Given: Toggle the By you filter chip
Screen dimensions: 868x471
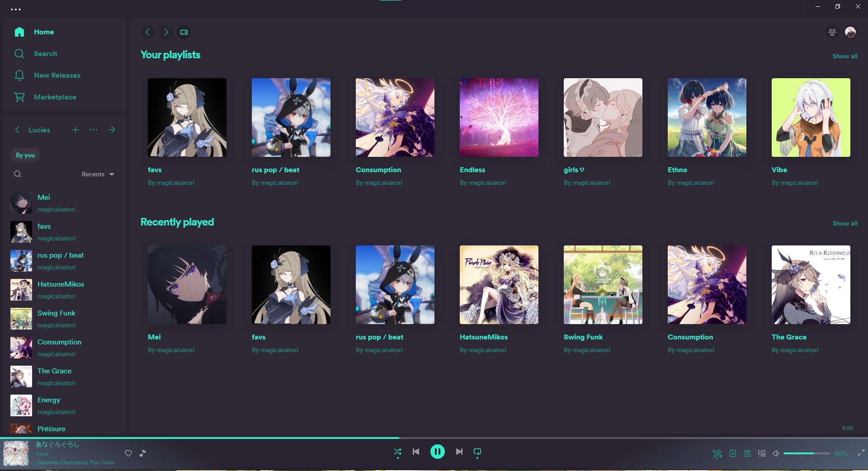Looking at the screenshot, I should (x=25, y=155).
